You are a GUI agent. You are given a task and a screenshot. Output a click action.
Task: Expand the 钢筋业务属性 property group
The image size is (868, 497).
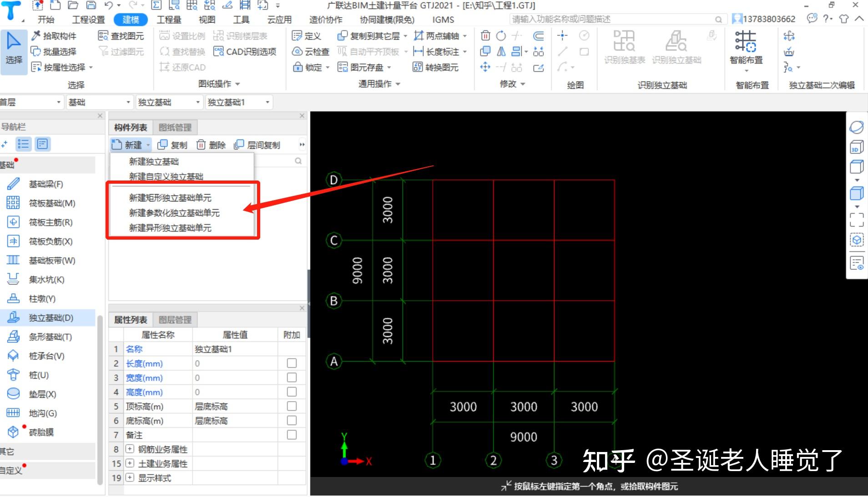(129, 449)
